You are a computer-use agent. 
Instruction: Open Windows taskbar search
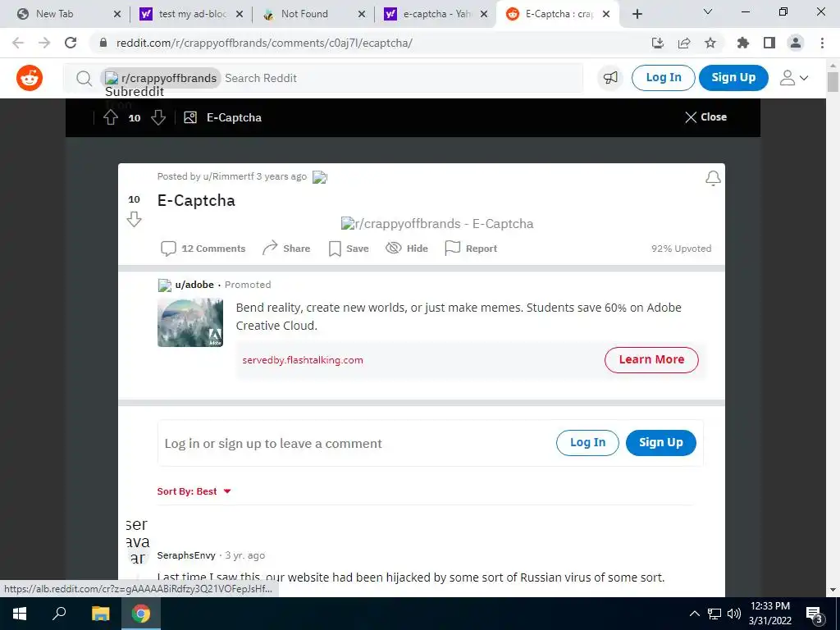pos(59,614)
